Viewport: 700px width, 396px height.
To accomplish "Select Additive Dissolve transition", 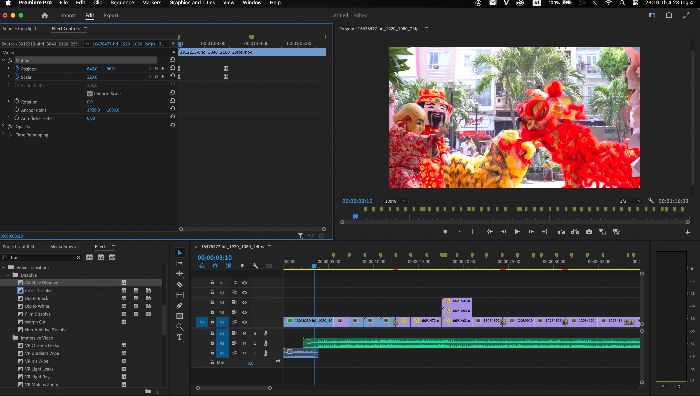I will point(42,283).
